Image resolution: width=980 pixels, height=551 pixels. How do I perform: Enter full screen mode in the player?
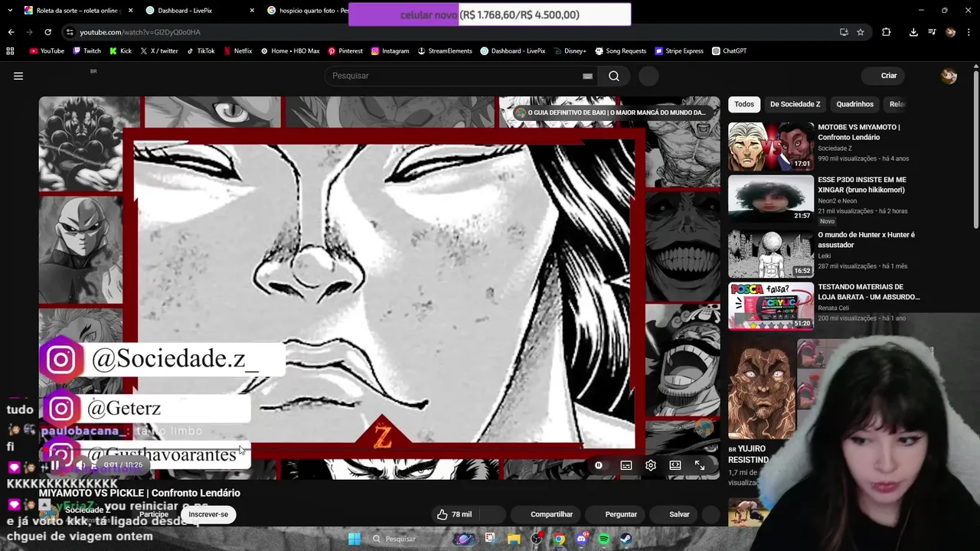[700, 465]
